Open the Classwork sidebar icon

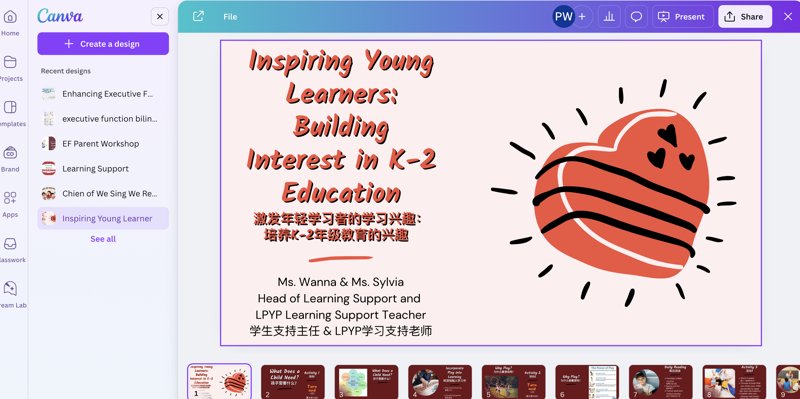point(10,243)
